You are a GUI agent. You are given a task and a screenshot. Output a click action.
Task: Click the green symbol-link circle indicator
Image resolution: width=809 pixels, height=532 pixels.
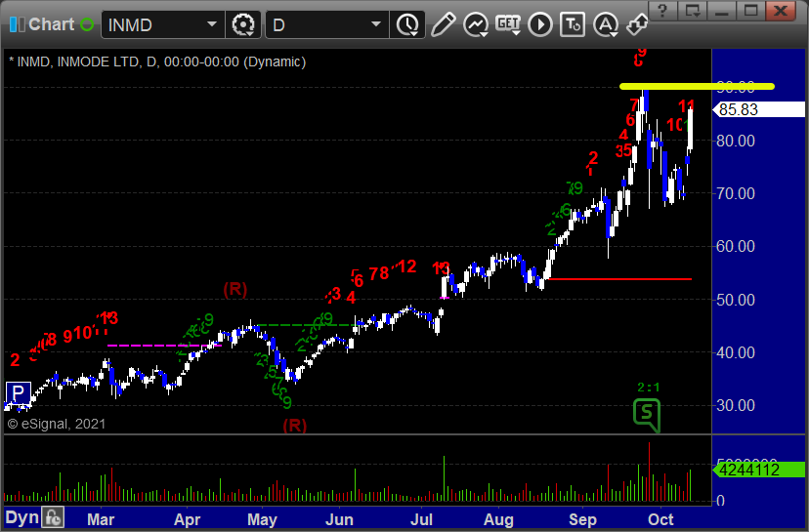pyautogui.click(x=87, y=24)
